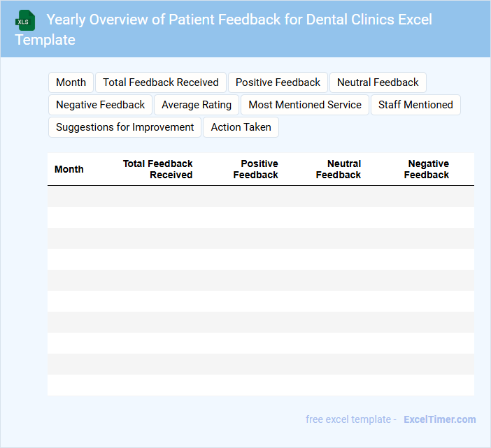
Task: Select the Negative Feedback tag
Action: 100,105
